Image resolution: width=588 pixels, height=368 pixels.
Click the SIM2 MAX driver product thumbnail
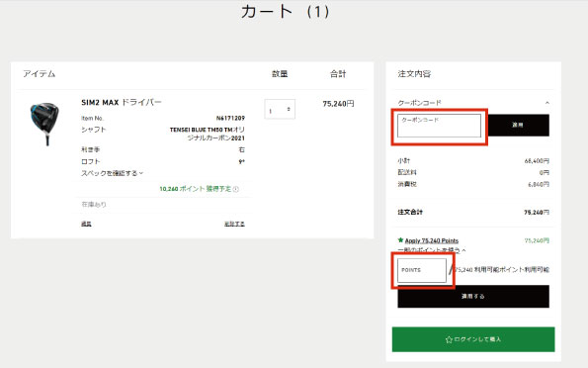(45, 124)
